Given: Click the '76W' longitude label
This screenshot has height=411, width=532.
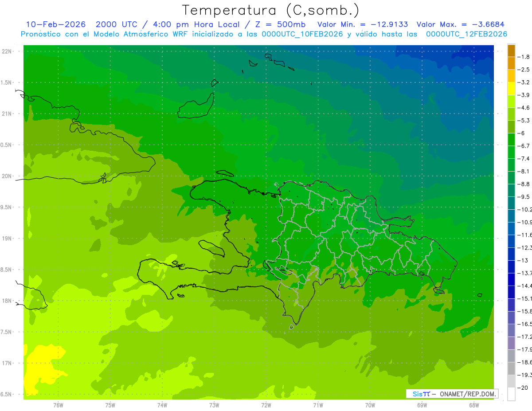Looking at the screenshot, I should tap(58, 405).
